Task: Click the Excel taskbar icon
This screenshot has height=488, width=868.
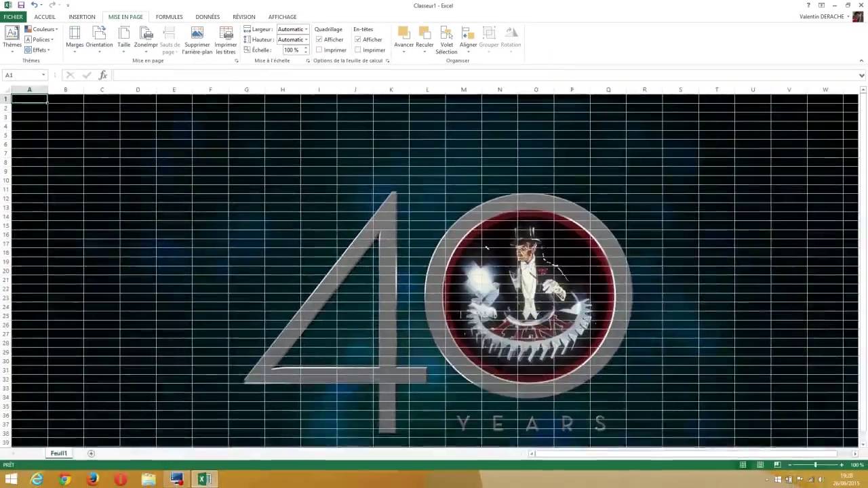Action: tap(204, 479)
